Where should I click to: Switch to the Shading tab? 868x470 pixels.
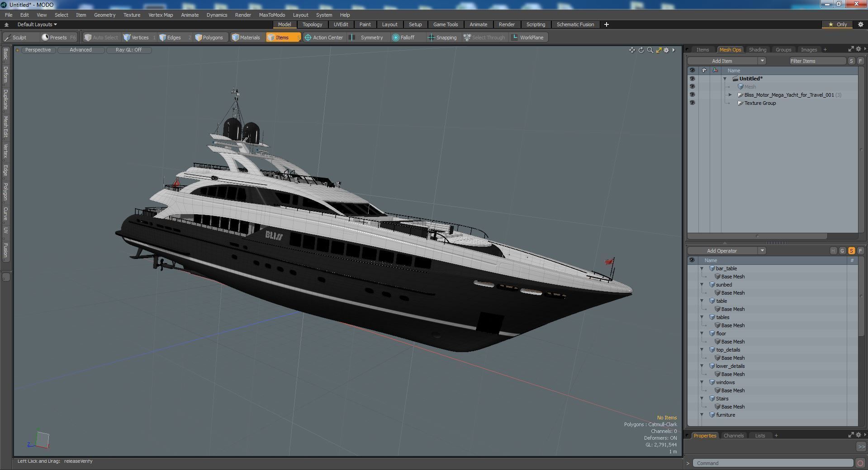(x=757, y=50)
